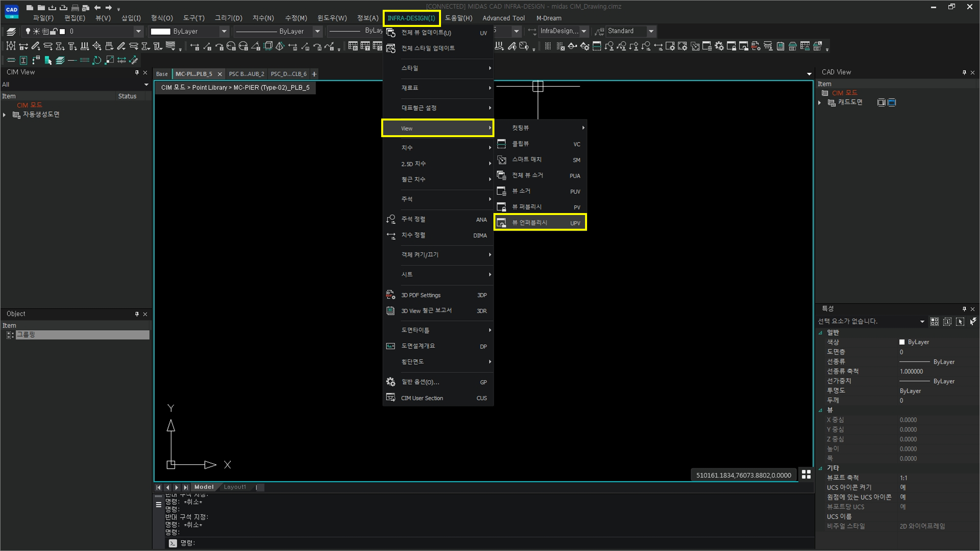Expand the CAD drawing tree node

point(819,102)
